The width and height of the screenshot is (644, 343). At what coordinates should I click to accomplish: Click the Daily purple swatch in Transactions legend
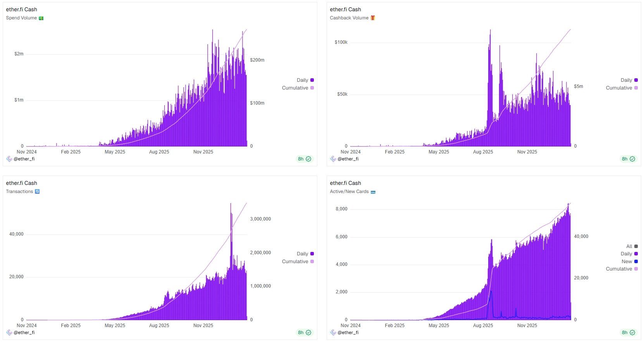312,254
